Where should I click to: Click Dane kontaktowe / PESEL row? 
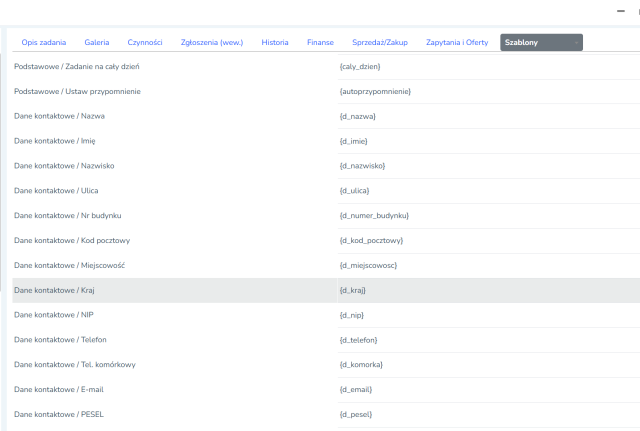point(326,415)
